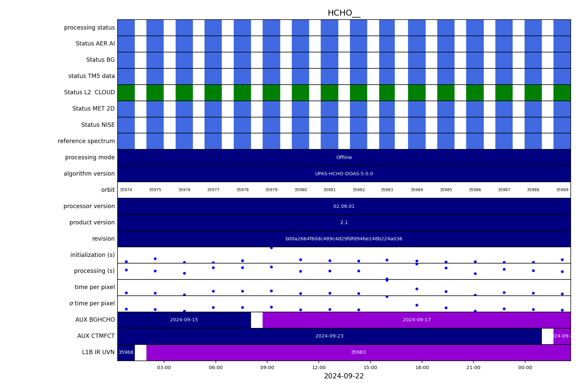
Task: Select AUX CTMFCT 2024-09-23 segment
Action: pyautogui.click(x=330, y=336)
